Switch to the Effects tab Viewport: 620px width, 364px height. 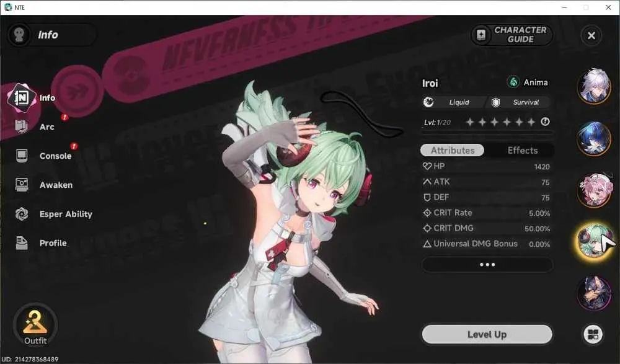(x=522, y=150)
